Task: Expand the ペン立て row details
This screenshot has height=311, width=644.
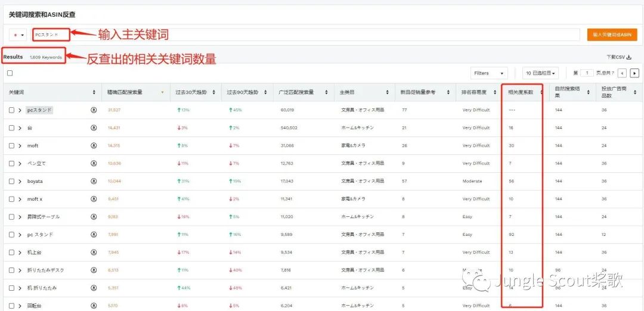Action: (x=20, y=163)
